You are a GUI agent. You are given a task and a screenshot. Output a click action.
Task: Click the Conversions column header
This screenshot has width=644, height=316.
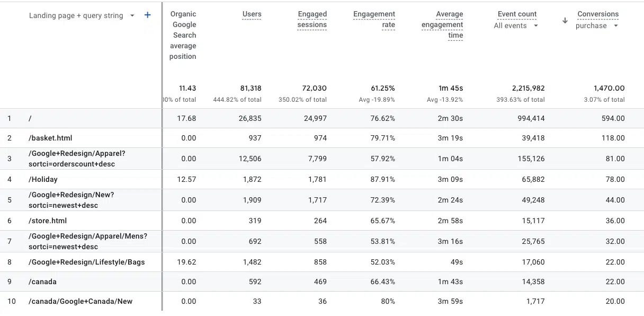[x=598, y=14]
